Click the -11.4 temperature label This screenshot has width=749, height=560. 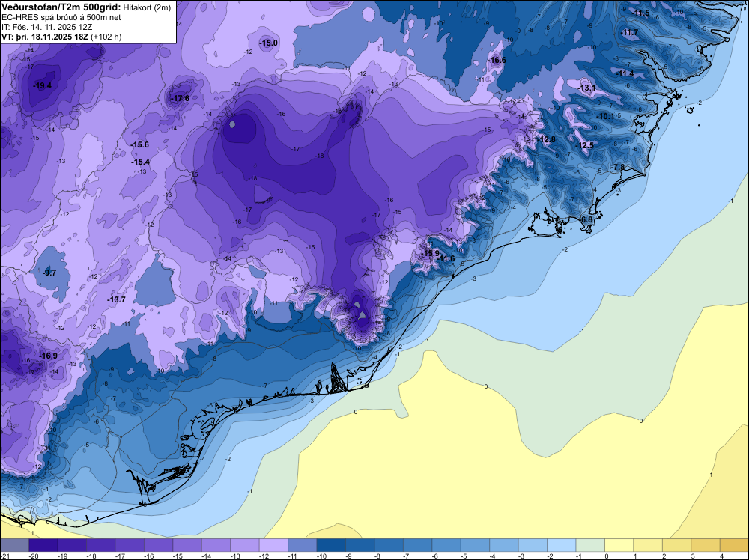[x=625, y=73]
